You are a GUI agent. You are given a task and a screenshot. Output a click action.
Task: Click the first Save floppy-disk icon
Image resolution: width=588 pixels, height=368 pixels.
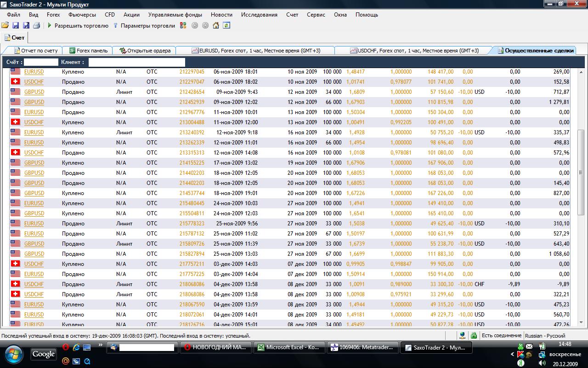pos(16,26)
